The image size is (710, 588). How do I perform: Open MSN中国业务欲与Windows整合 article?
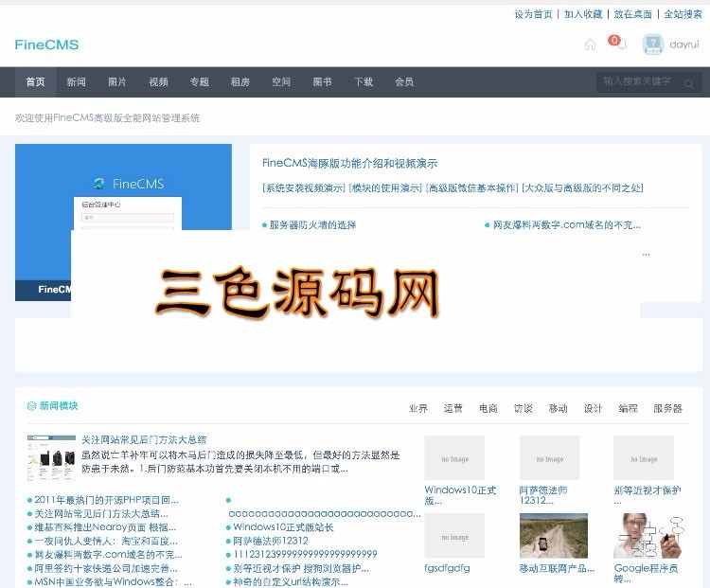(x=114, y=581)
